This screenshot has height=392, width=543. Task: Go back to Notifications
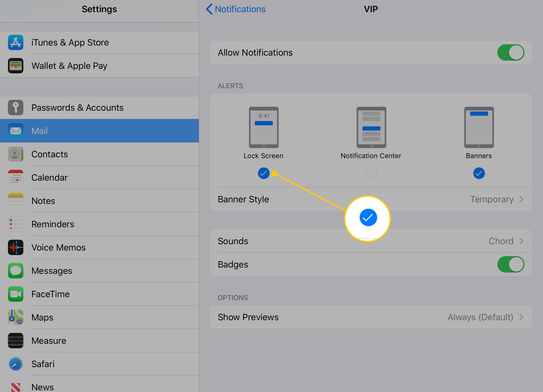[x=236, y=9]
